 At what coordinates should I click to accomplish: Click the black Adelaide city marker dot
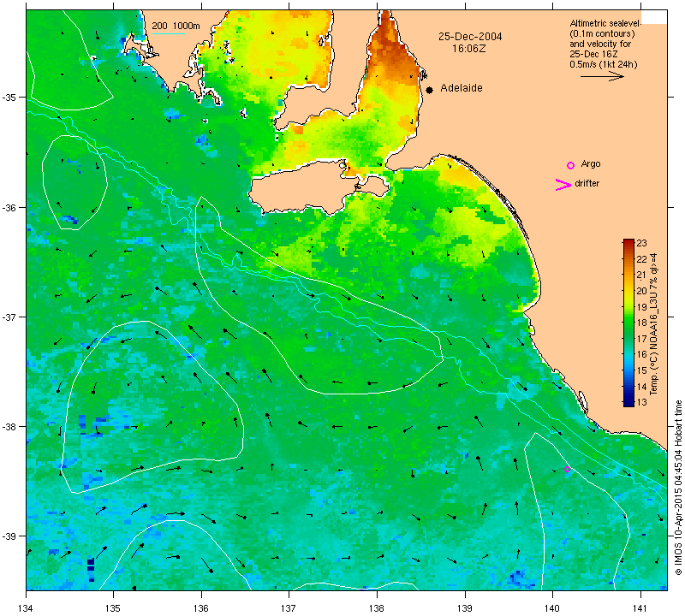[430, 90]
